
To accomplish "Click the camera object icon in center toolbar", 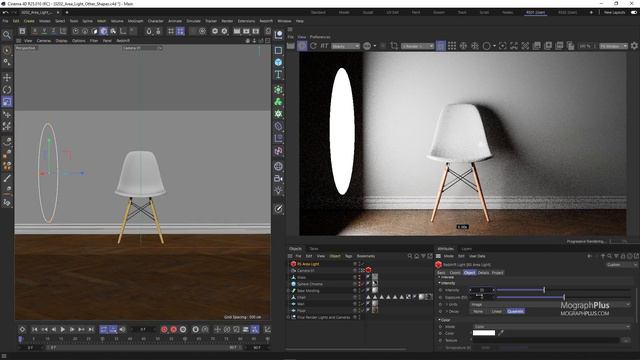I will [x=278, y=178].
